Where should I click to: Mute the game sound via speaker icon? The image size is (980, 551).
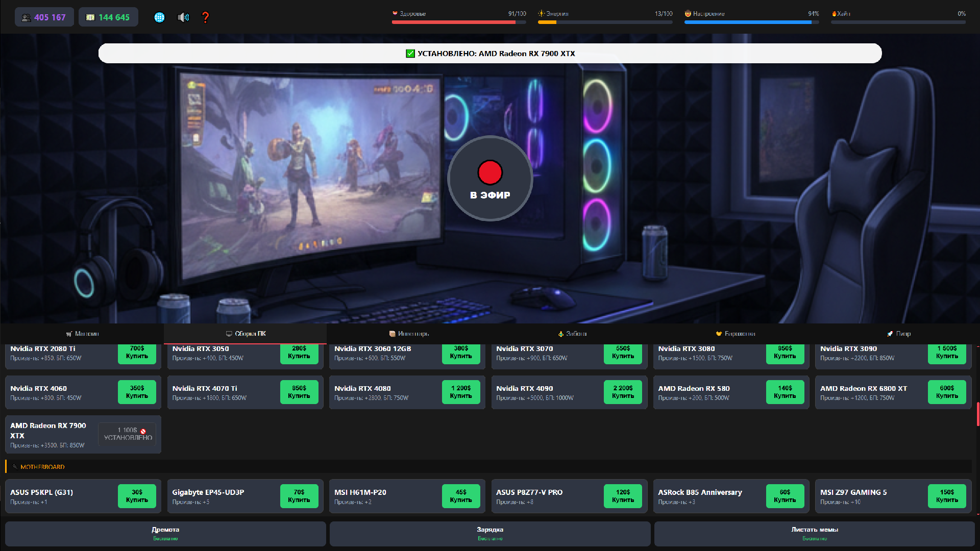click(183, 17)
